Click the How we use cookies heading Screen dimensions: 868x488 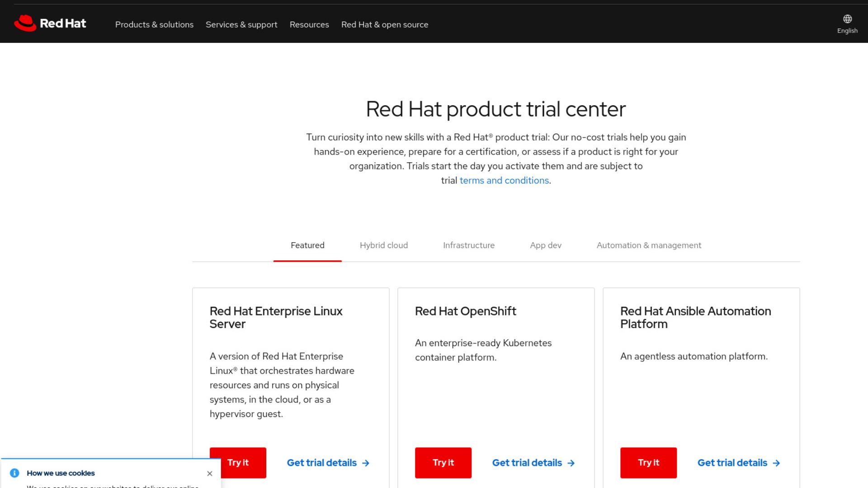point(61,473)
